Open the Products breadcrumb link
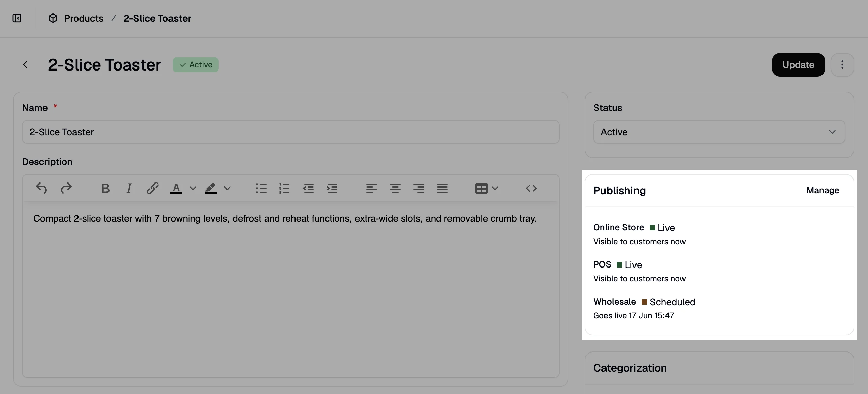 click(x=84, y=18)
